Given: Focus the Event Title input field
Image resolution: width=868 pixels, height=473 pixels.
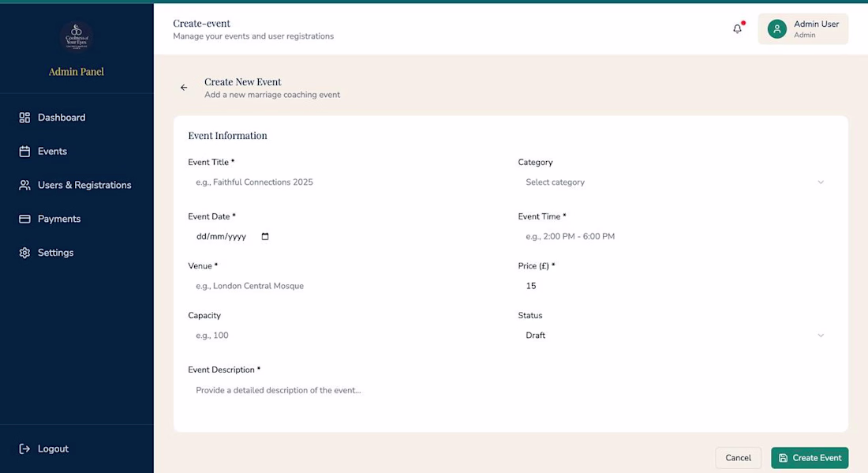Looking at the screenshot, I should point(345,182).
